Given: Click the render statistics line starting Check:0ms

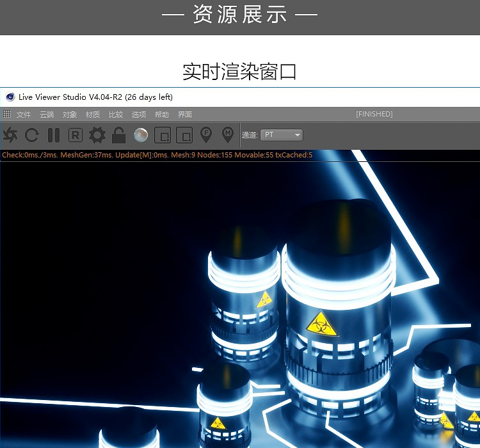Looking at the screenshot, I should point(157,155).
